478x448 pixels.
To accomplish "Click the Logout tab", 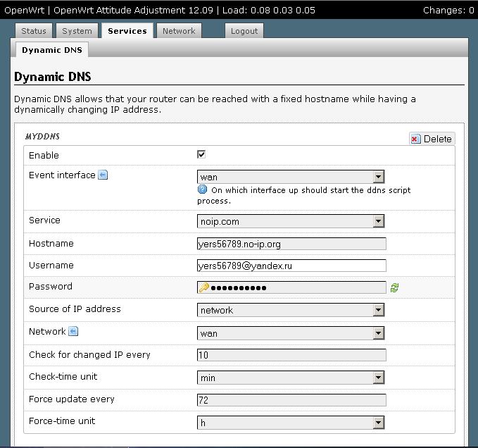I will click(244, 31).
